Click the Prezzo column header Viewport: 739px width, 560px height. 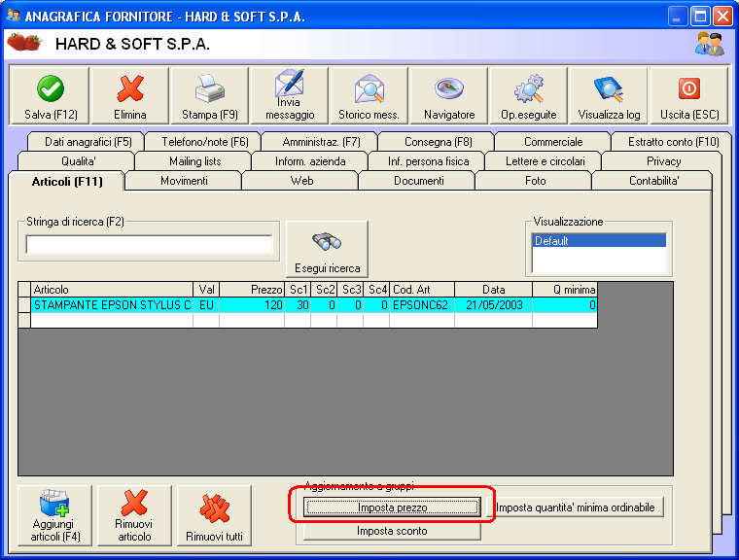tap(252, 290)
